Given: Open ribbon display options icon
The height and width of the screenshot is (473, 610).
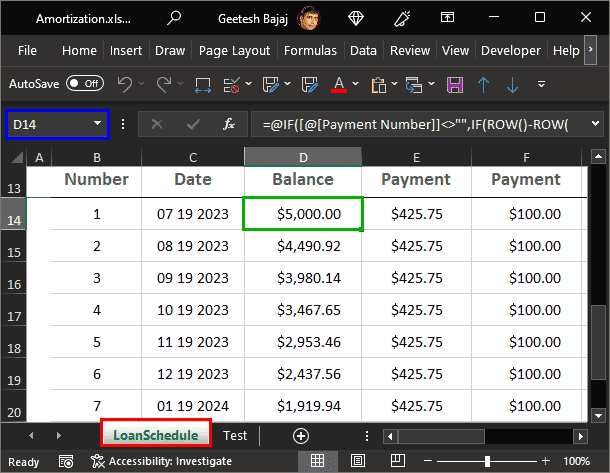Looking at the screenshot, I should point(447,17).
